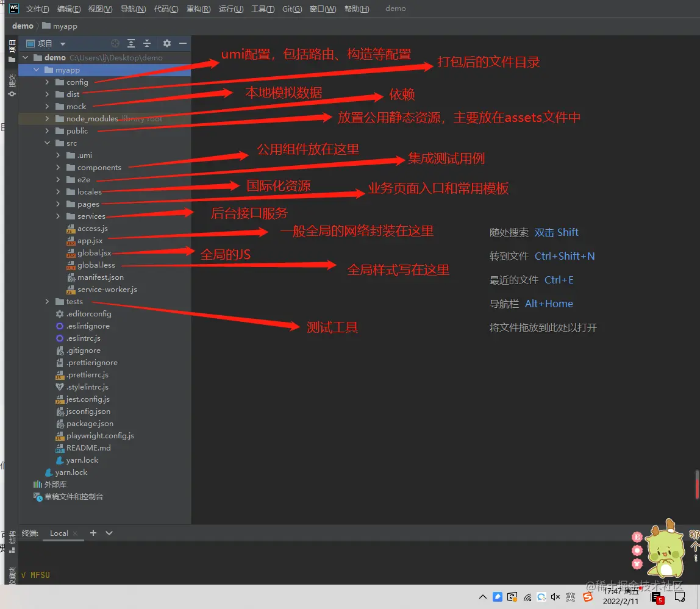Open project panel settings gear
Screen dimensions: 700x609
pyautogui.click(x=167, y=43)
